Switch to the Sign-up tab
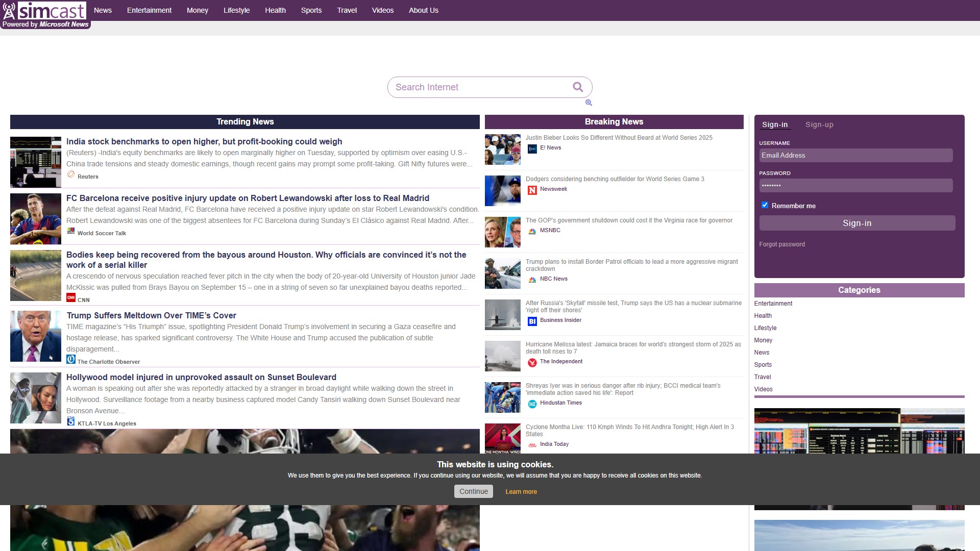Screen dimensions: 980x551 coord(819,124)
